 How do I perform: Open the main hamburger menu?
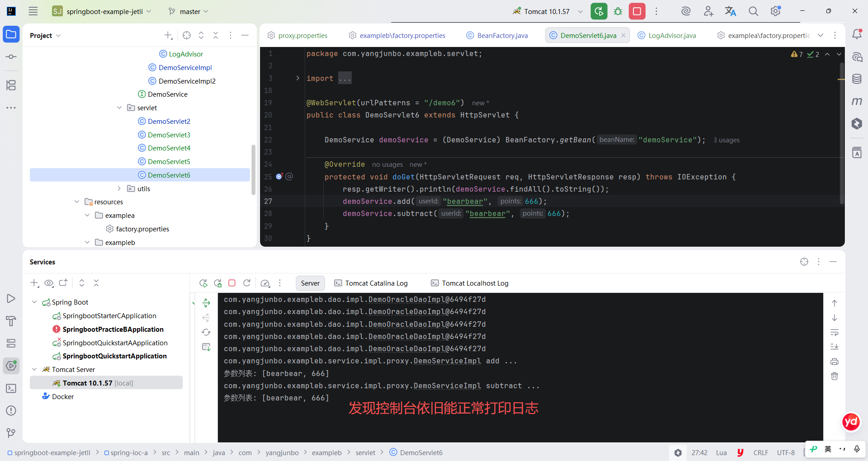(x=33, y=11)
